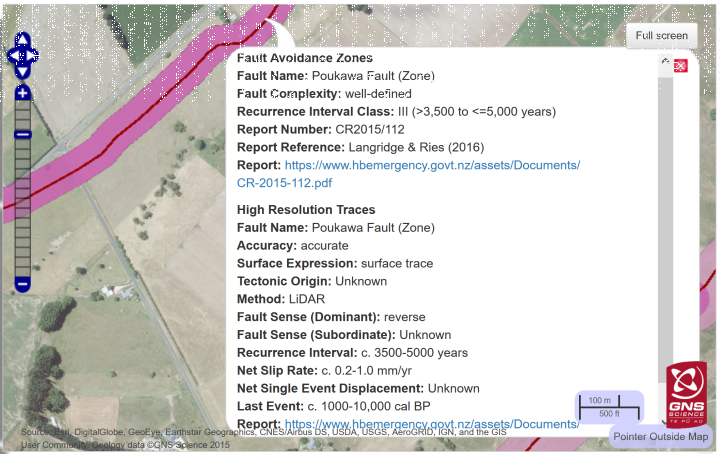
Task: Click the Pointer Outside Map coordinates box
Action: point(661,436)
